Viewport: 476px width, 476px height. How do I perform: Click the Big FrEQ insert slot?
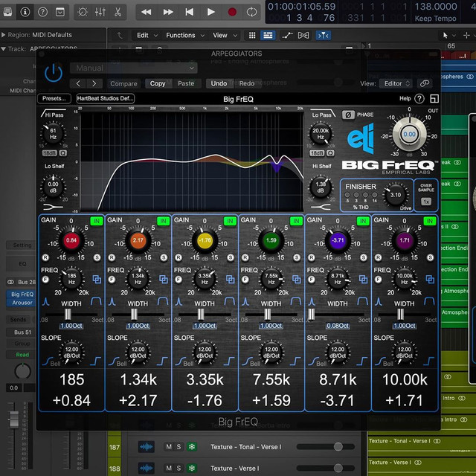(x=22, y=295)
